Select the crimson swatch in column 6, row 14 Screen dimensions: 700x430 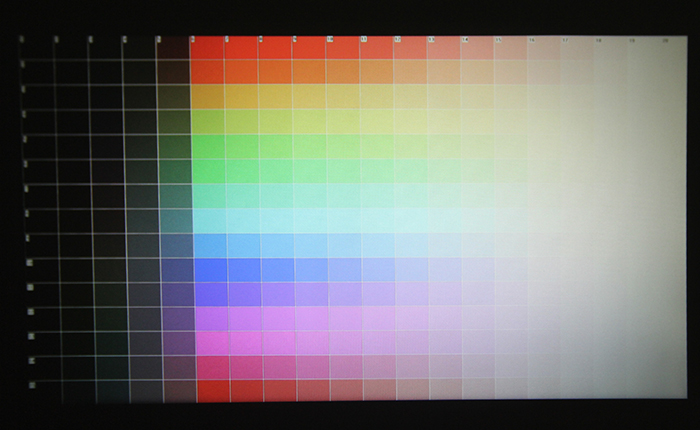coord(212,368)
